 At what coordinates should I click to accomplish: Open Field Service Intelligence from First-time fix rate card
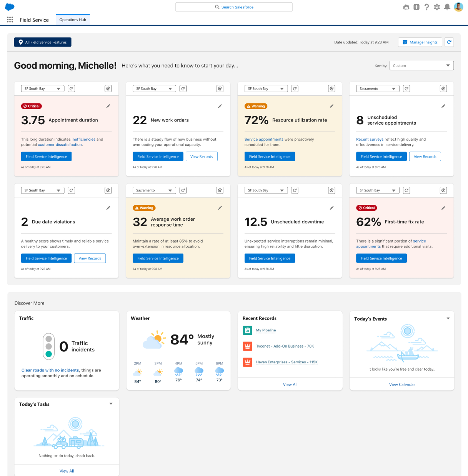coord(381,258)
